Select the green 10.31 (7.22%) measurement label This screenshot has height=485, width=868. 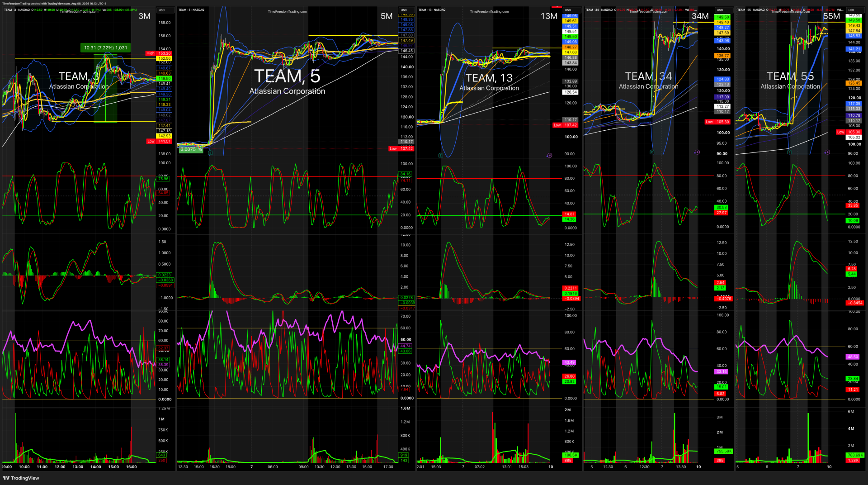pos(105,48)
